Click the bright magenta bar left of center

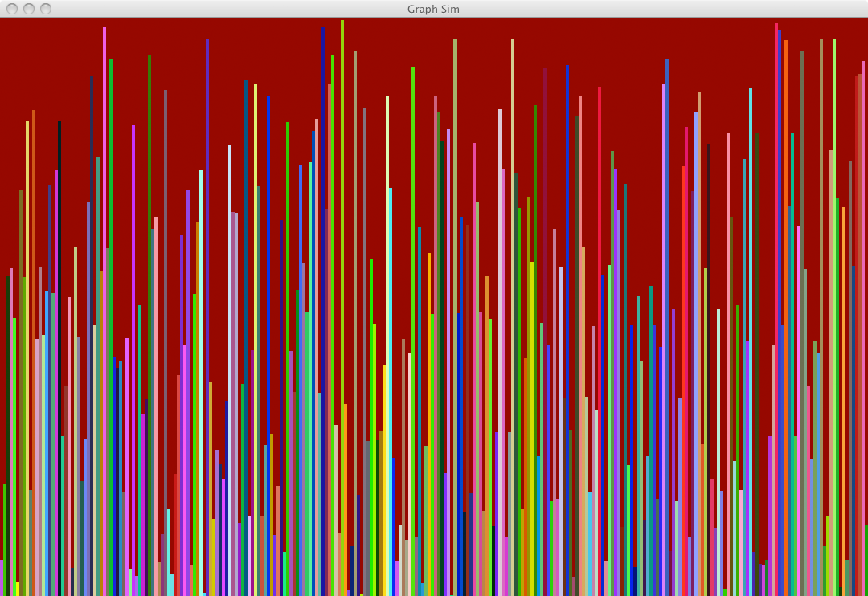pyautogui.click(x=133, y=241)
